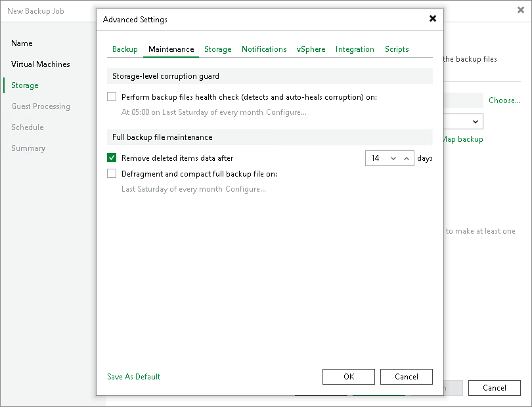
Task: Disable Remove deleted items data after
Action: pos(112,158)
